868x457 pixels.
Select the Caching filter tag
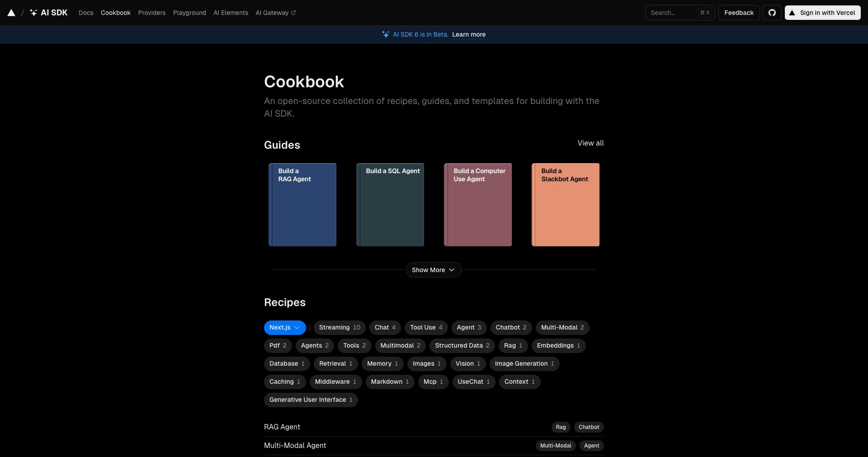pos(285,382)
